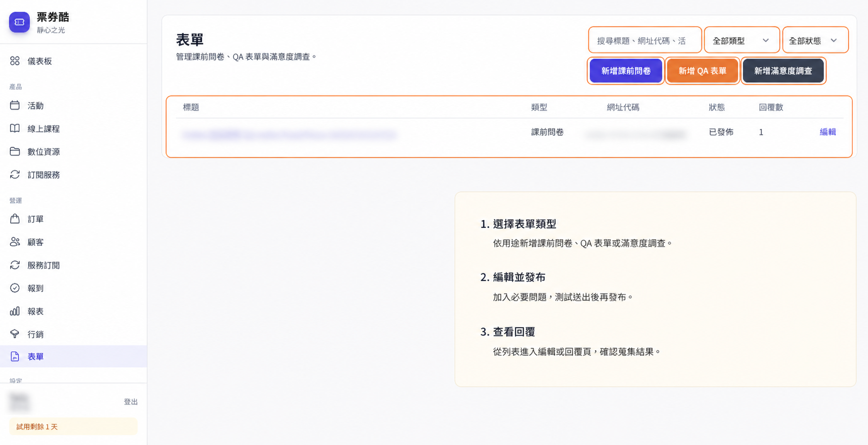Open the 訂單 page

(73, 219)
